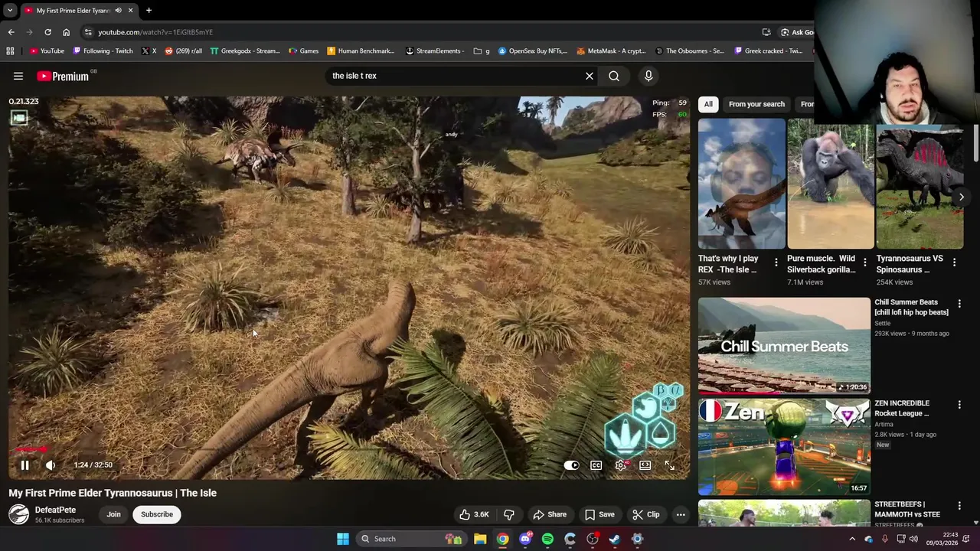Mute the video volume

pyautogui.click(x=51, y=465)
